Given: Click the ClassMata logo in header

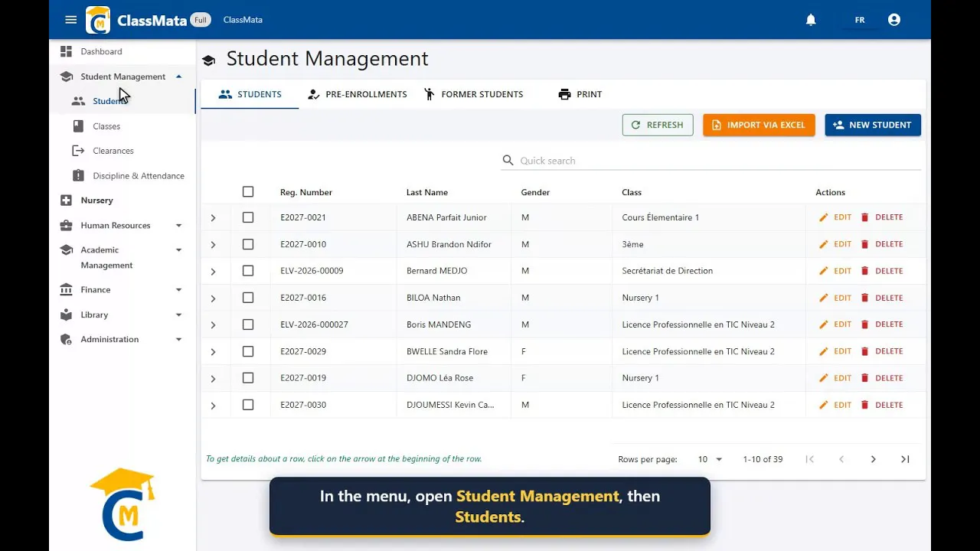Looking at the screenshot, I should click(98, 20).
